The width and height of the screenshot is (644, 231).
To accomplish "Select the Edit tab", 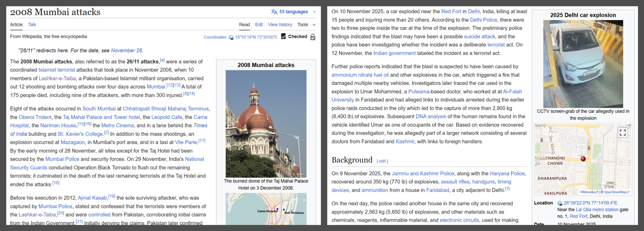I will pos(259,25).
